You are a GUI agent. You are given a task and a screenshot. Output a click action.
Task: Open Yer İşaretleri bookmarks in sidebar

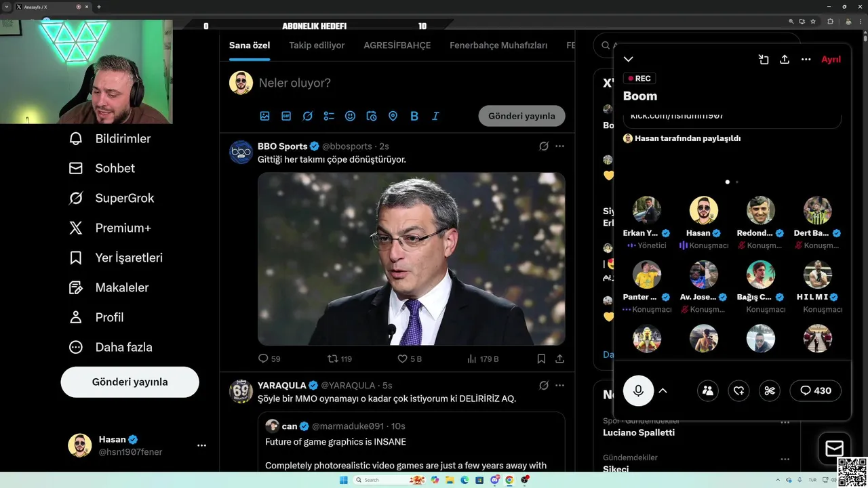coord(116,258)
